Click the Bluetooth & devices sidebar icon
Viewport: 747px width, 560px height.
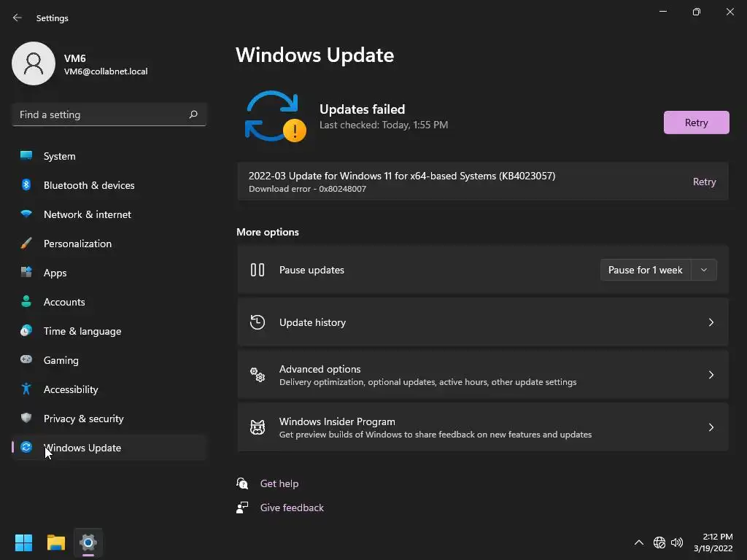pyautogui.click(x=26, y=185)
